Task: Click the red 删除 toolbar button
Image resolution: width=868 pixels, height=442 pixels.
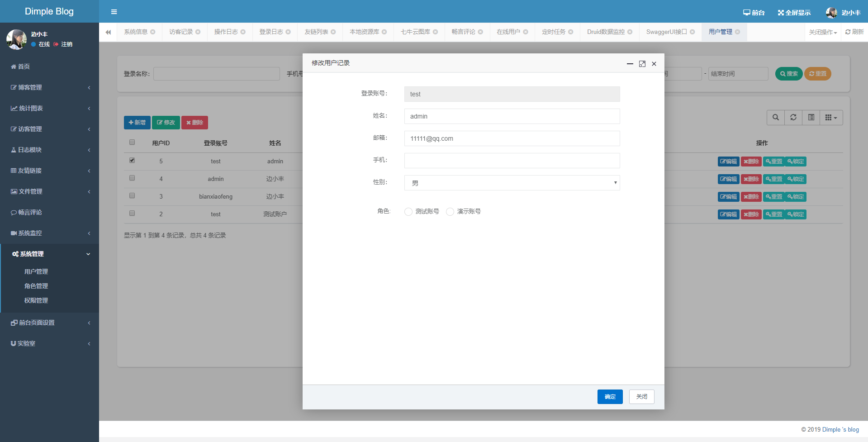Action: tap(194, 123)
